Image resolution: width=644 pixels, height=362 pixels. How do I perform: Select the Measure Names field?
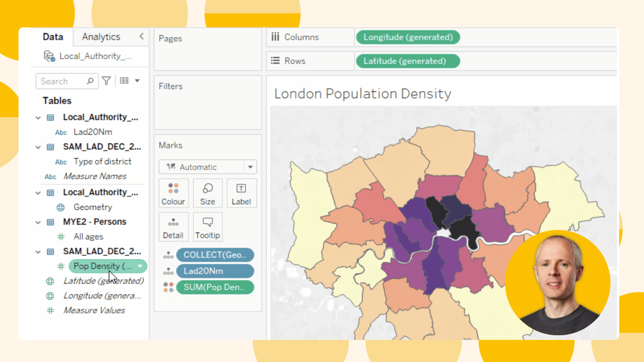tap(95, 176)
